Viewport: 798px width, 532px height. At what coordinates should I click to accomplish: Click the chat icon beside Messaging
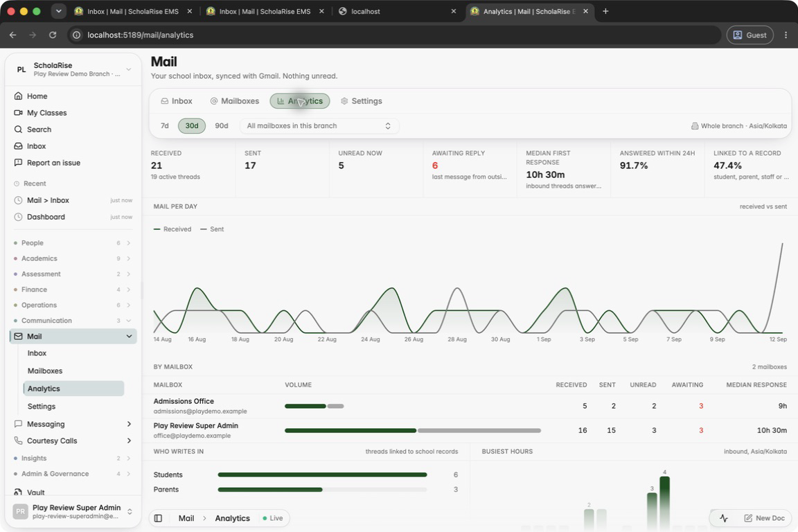pos(18,423)
